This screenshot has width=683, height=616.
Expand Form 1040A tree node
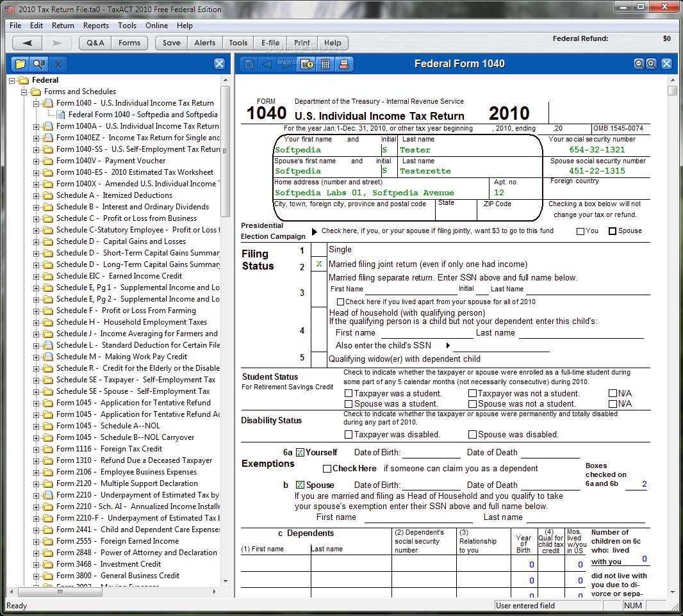tap(36, 127)
